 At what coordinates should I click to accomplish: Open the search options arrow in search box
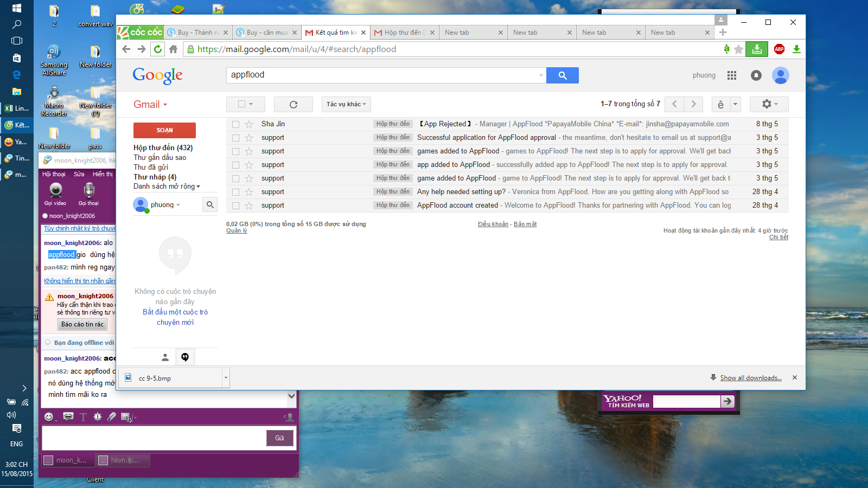click(541, 75)
